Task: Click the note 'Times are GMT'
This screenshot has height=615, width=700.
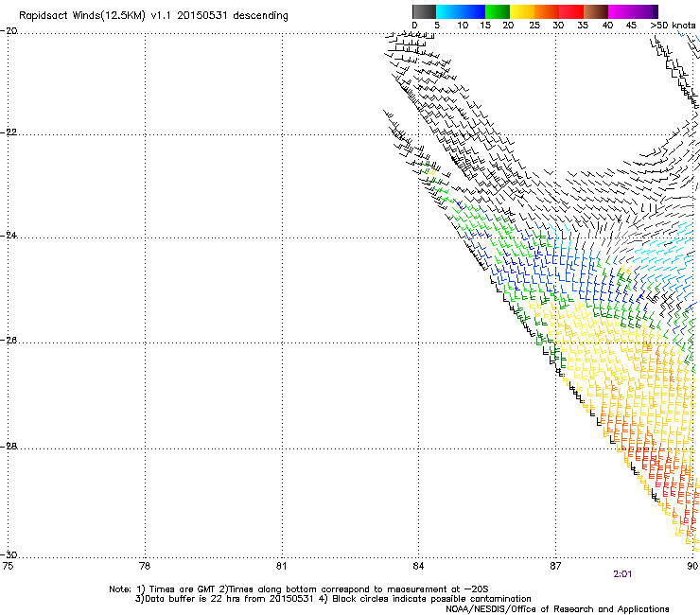Action: pos(183,589)
